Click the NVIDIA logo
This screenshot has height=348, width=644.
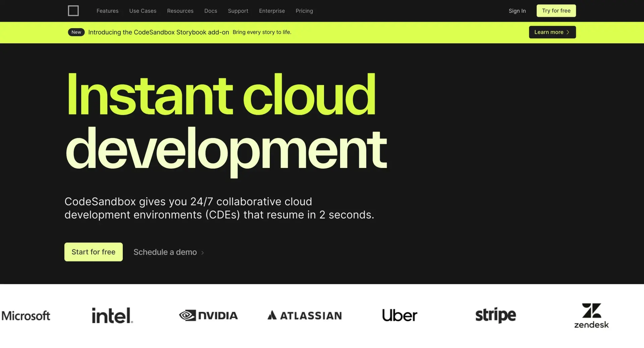(208, 315)
